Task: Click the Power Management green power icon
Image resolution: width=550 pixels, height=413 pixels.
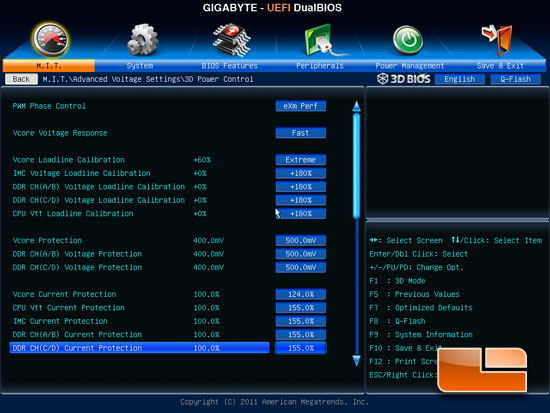Action: [x=408, y=40]
